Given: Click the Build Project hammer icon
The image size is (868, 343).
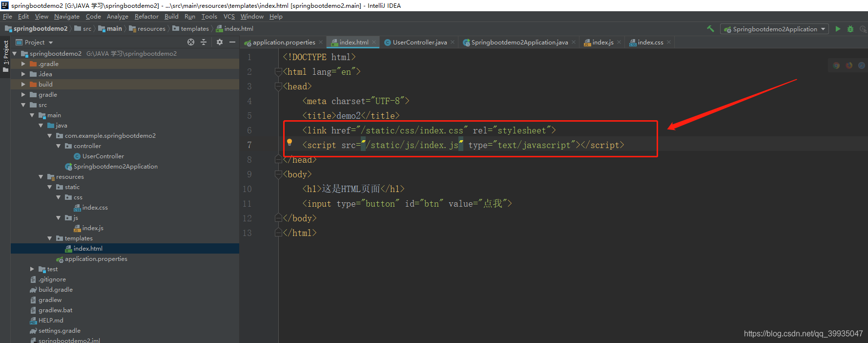Looking at the screenshot, I should click(711, 29).
